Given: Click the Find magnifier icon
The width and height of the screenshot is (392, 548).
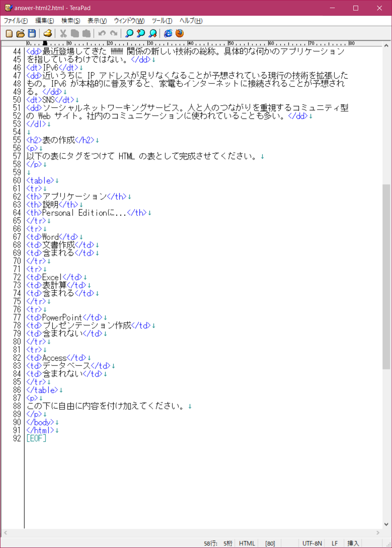Looking at the screenshot, I should click(x=129, y=33).
